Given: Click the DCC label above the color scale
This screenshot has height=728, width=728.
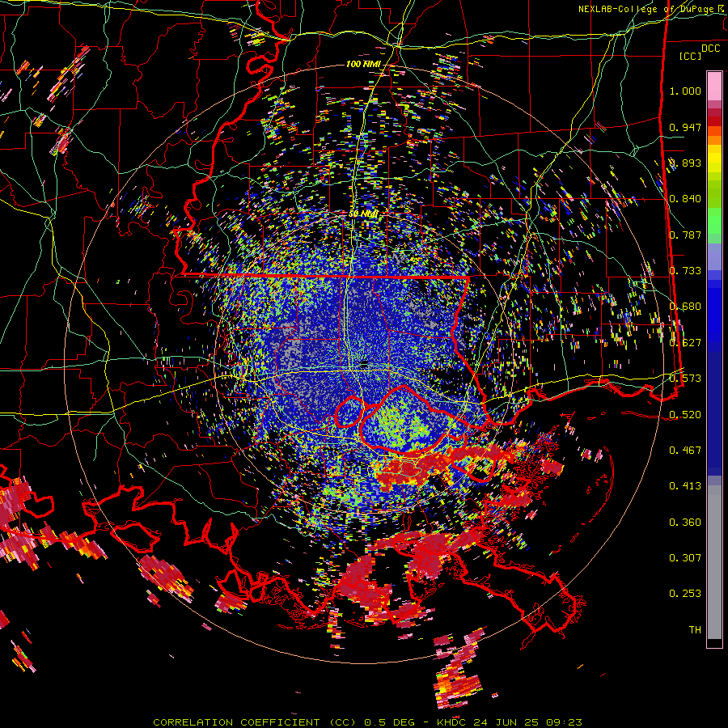Looking at the screenshot, I should (710, 49).
